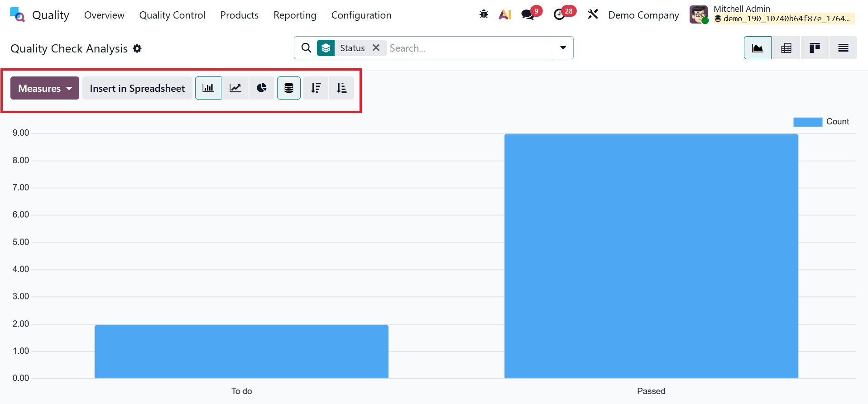Click the 'Passed' axis label
This screenshot has height=404, width=868.
tap(651, 391)
